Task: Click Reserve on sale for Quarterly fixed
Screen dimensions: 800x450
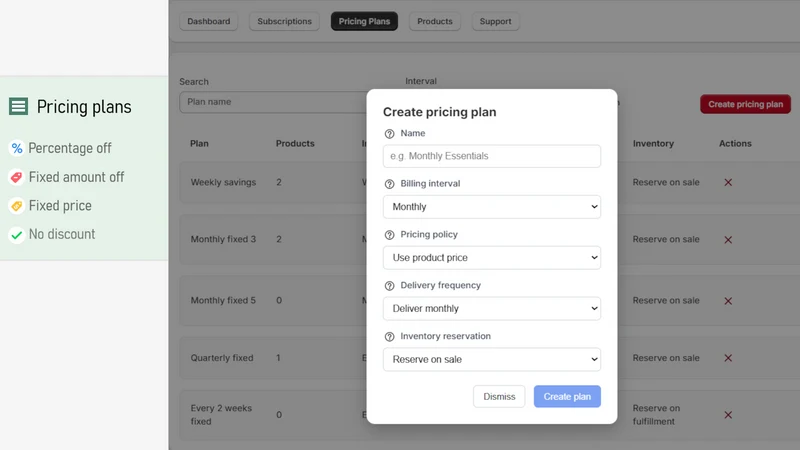Action: pyautogui.click(x=666, y=358)
